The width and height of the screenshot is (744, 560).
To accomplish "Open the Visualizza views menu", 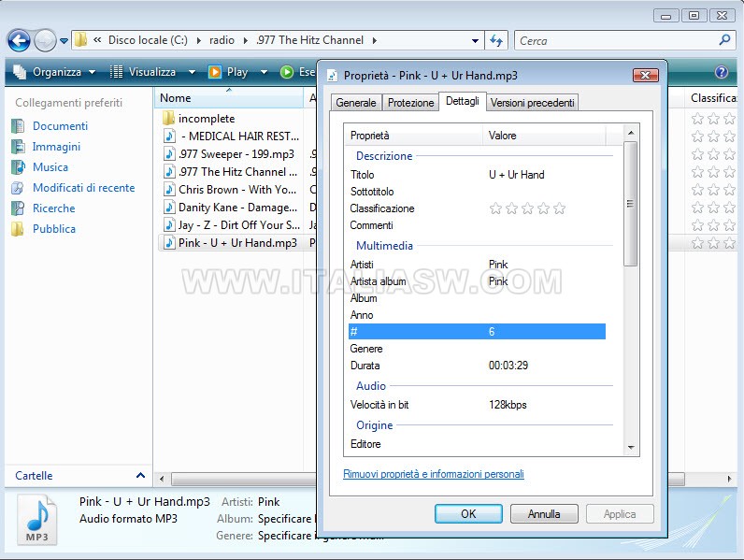I will (152, 72).
